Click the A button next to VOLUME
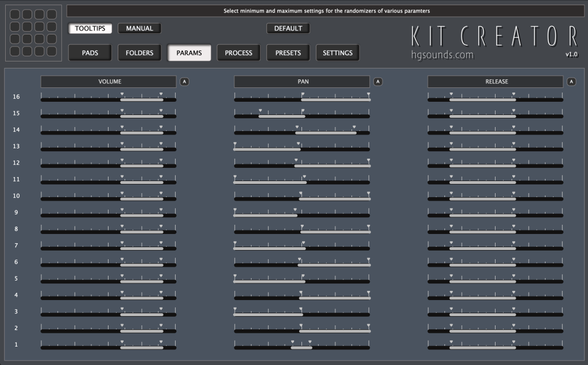Screen dimensions: 588x365 [x=184, y=82]
